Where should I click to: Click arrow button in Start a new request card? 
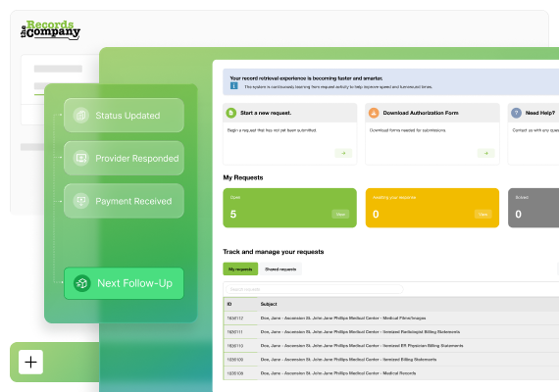[343, 153]
